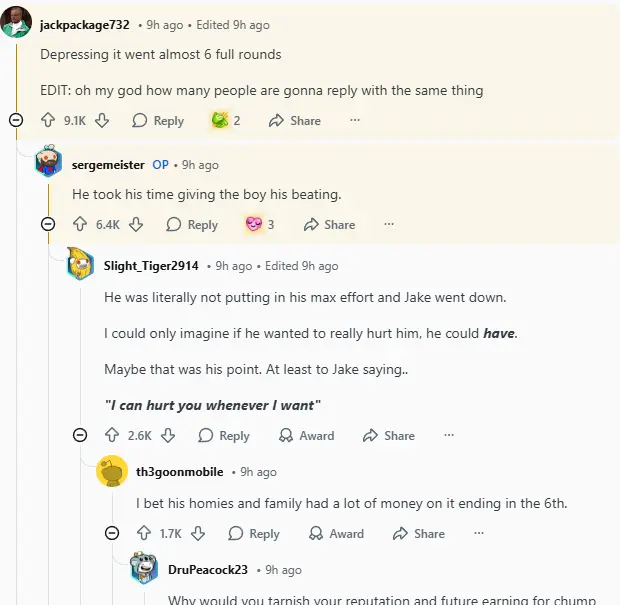Downvote sergemeister's comment
Viewport: 620px width, 605px height.
(x=136, y=224)
